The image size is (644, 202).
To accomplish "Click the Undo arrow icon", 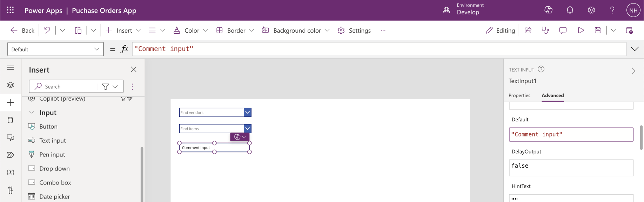I will click(47, 31).
